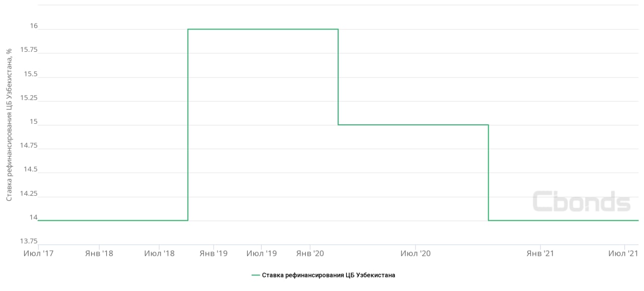This screenshot has height=291, width=644.
Task: Click the Cbonds watermark logo
Action: coord(581,202)
